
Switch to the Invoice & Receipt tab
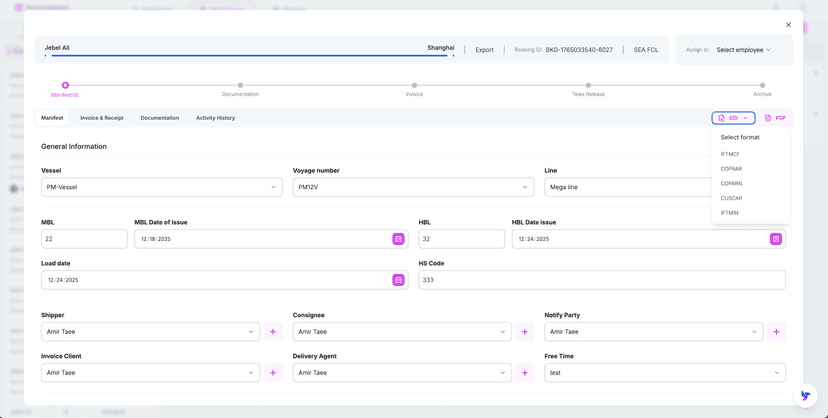(x=102, y=118)
